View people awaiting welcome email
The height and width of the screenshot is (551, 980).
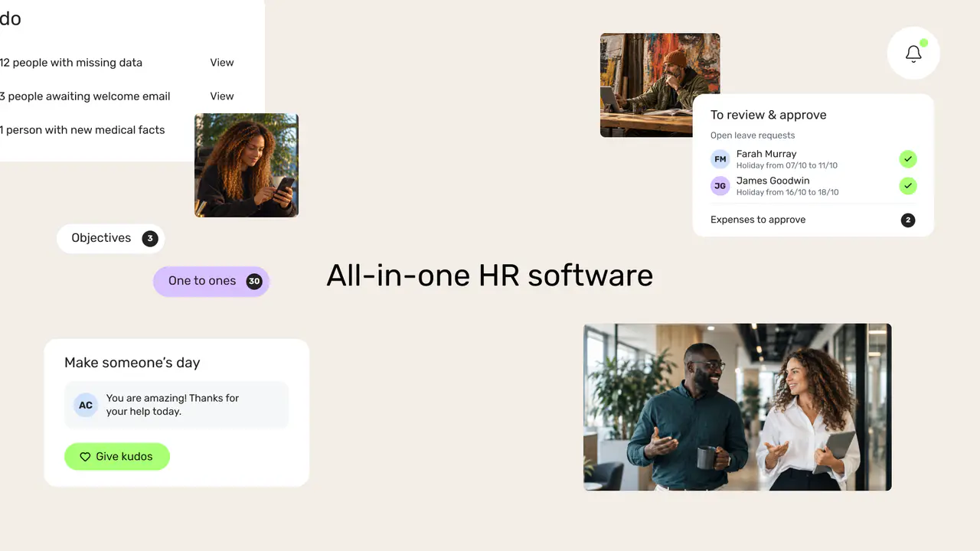(222, 96)
